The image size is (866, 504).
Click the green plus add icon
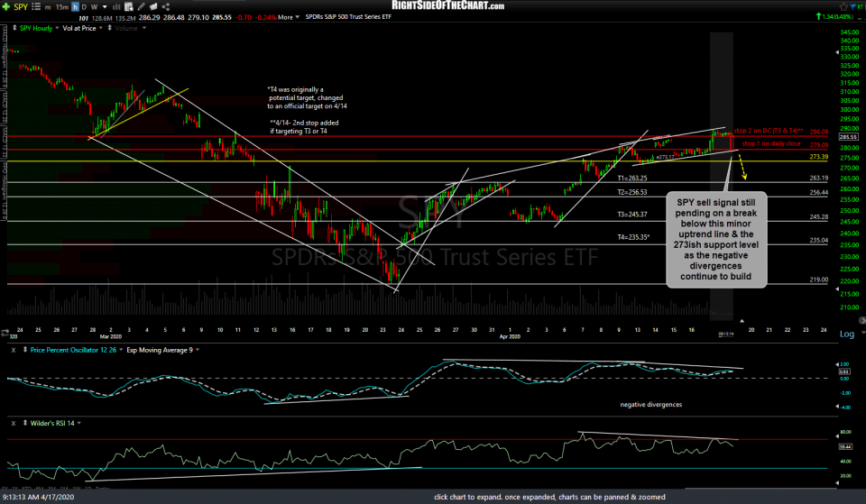[6, 6]
